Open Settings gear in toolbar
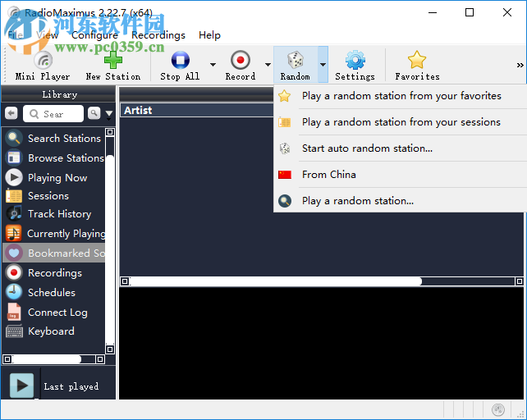The width and height of the screenshot is (527, 420). [355, 66]
